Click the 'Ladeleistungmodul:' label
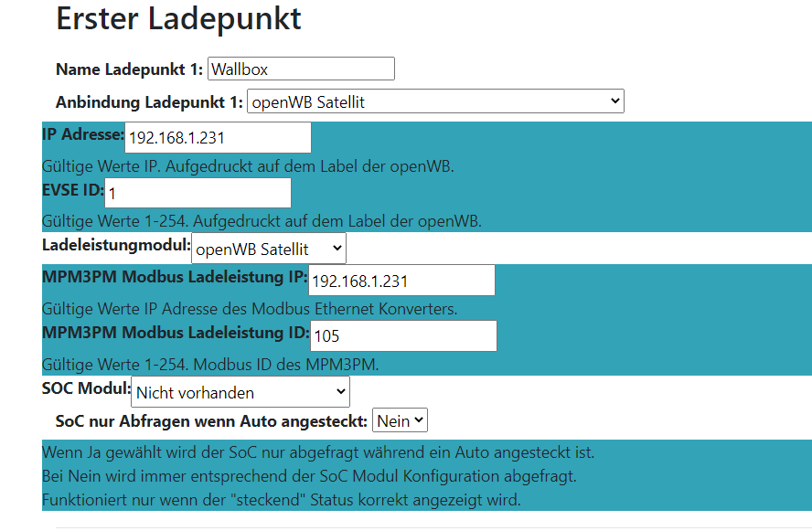The image size is (812, 531). (116, 245)
